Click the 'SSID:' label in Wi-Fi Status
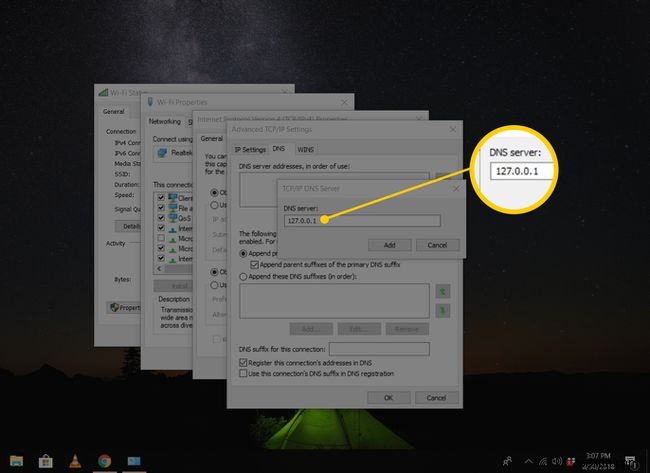650x473 pixels. coord(122,174)
